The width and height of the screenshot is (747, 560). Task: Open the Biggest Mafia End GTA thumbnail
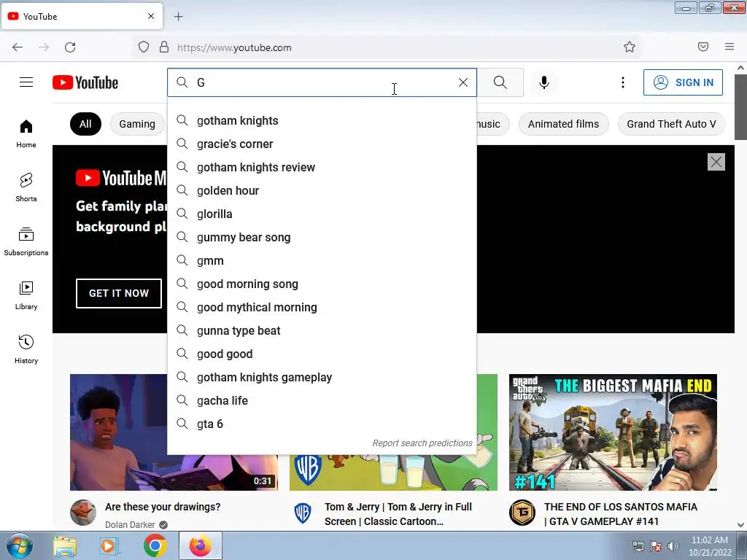pos(613,432)
